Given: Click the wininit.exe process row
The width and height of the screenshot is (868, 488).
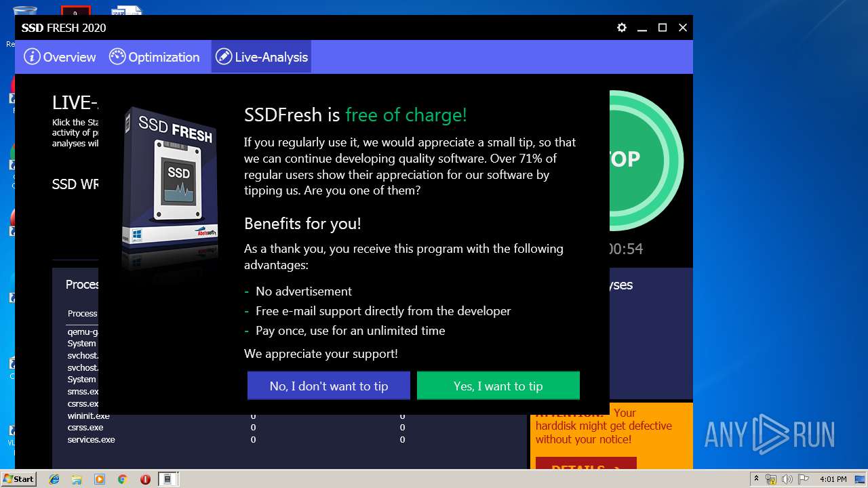Looking at the screenshot, I should click(289, 415).
